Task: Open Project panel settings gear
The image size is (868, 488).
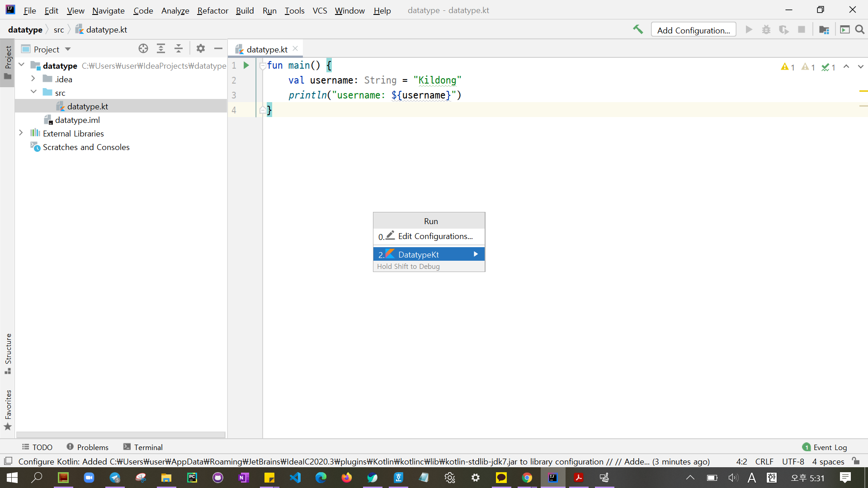Action: tap(201, 49)
